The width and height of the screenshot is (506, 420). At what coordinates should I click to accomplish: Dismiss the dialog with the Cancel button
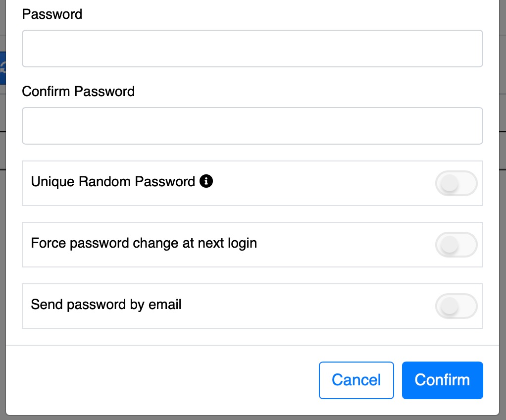(x=356, y=380)
